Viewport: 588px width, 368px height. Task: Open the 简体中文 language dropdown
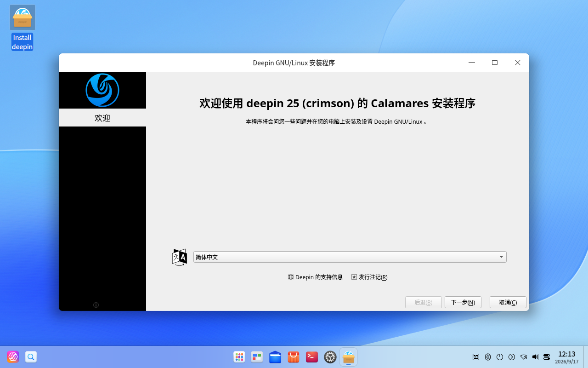pos(350,257)
